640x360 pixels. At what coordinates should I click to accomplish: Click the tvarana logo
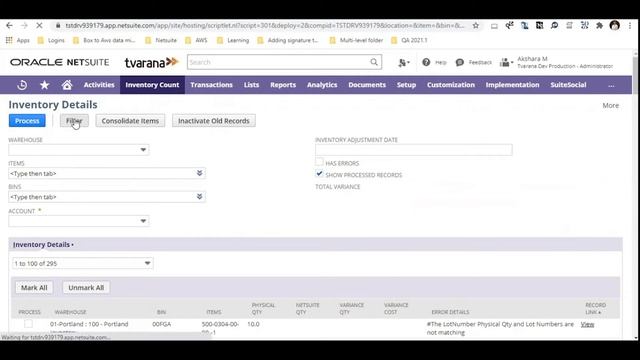[x=151, y=62]
